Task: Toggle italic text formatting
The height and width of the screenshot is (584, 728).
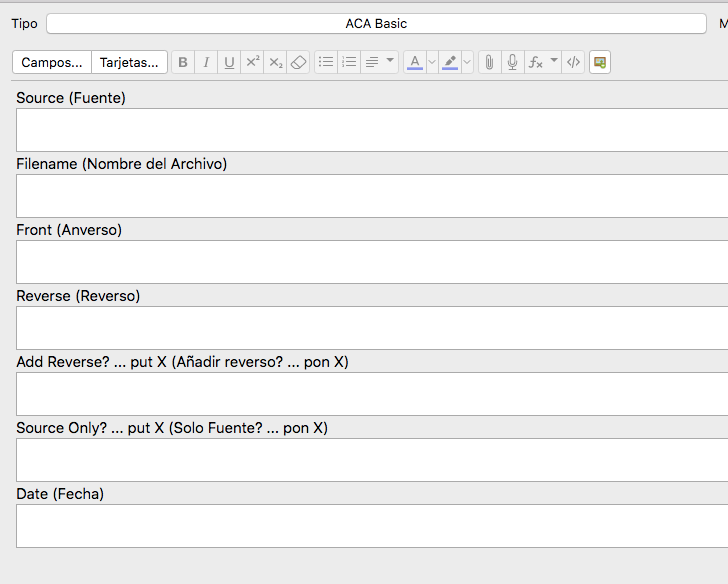Action: pos(206,62)
